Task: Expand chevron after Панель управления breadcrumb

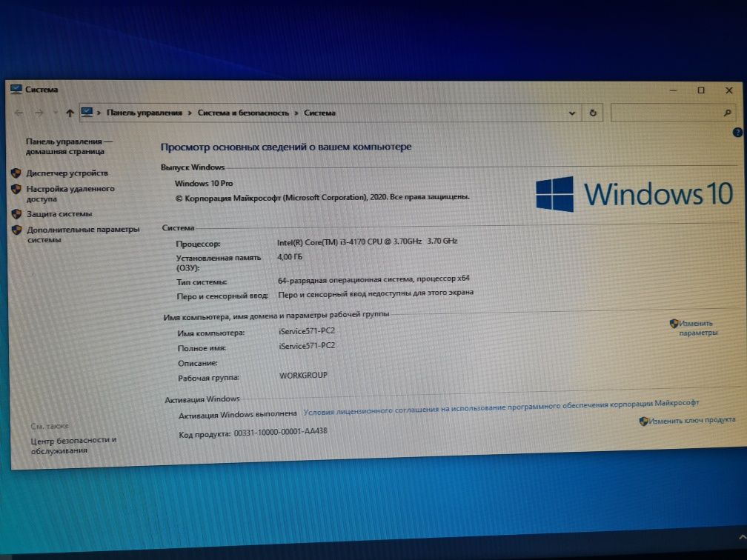Action: 190,113
